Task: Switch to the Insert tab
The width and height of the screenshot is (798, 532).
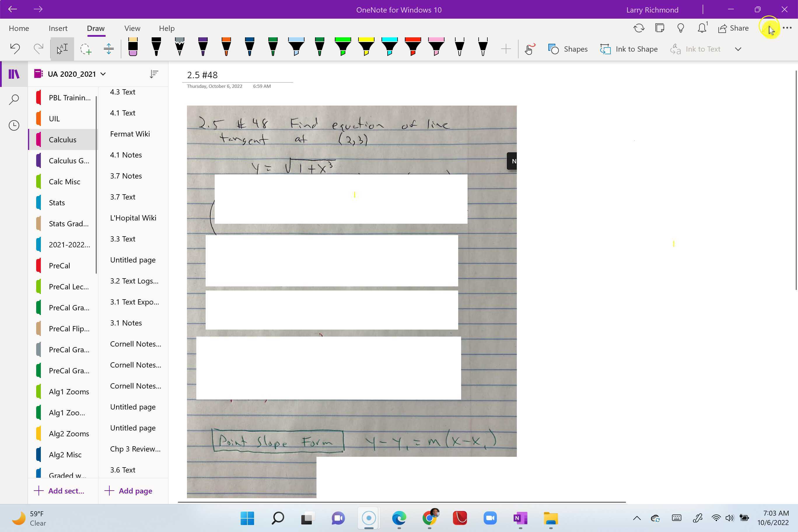Action: pos(58,28)
